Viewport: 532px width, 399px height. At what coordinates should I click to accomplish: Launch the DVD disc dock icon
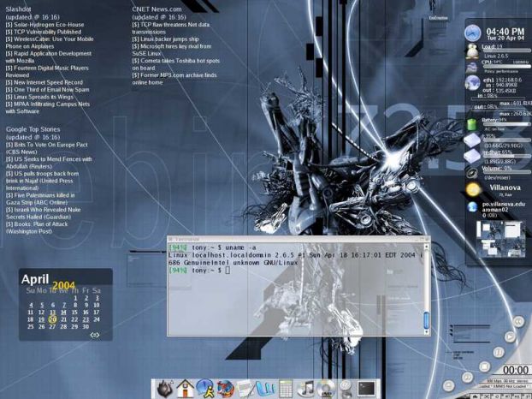(x=326, y=389)
